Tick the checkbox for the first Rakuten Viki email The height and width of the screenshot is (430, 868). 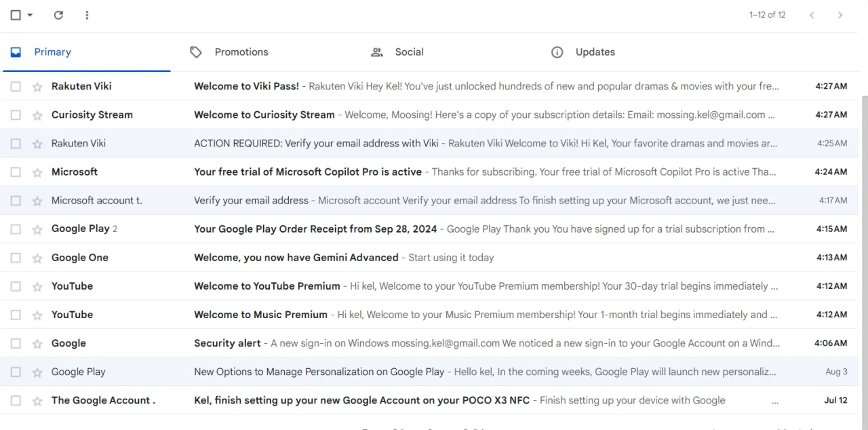click(x=16, y=87)
